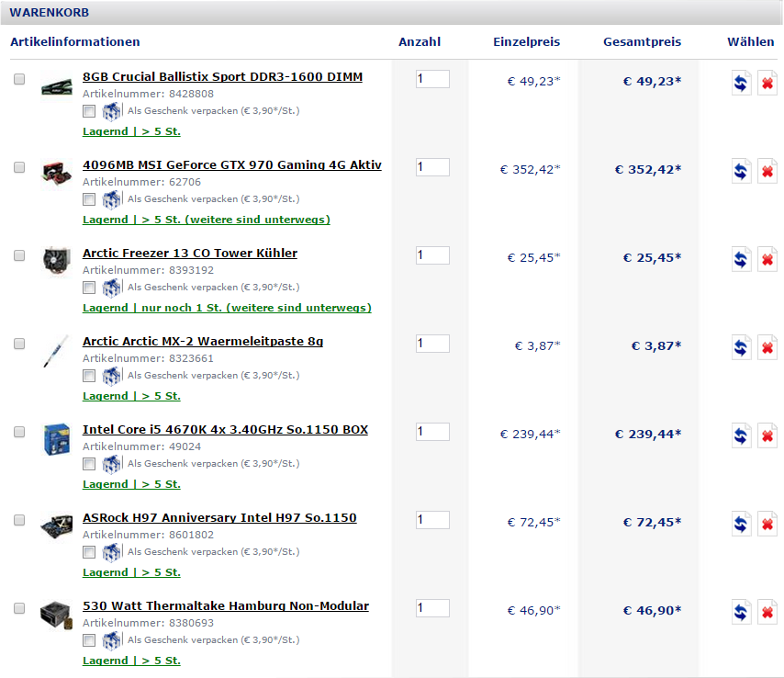Remove Intel Core i5 4670K from cart
The width and height of the screenshot is (784, 678).
tap(767, 435)
